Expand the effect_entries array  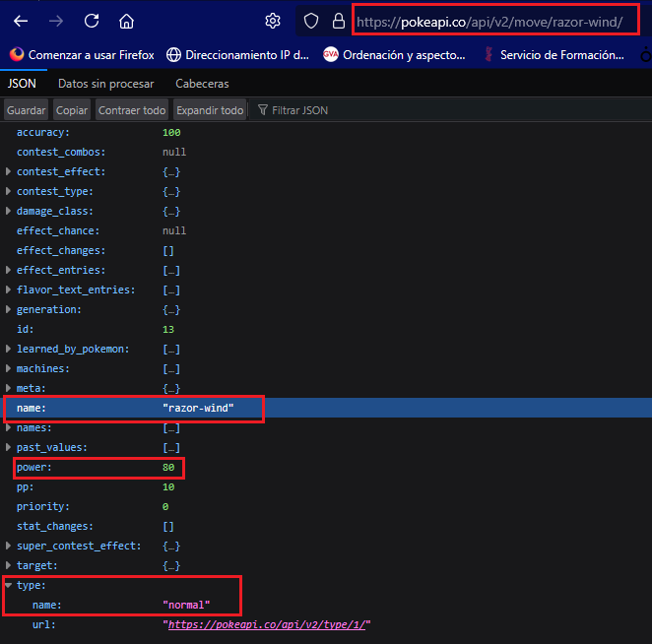click(8, 270)
